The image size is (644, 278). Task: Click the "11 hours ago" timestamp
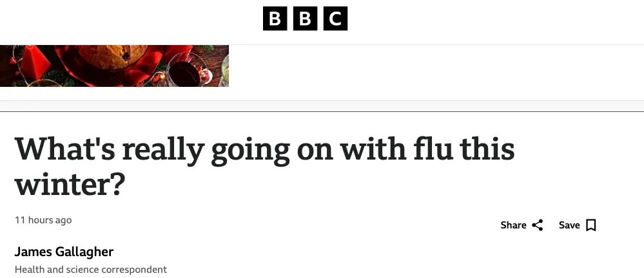click(x=43, y=220)
